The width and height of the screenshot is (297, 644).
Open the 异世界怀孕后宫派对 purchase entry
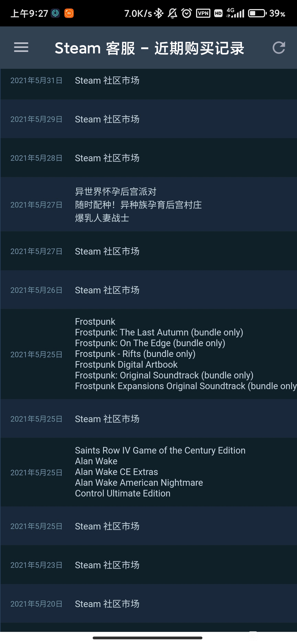[x=148, y=204]
